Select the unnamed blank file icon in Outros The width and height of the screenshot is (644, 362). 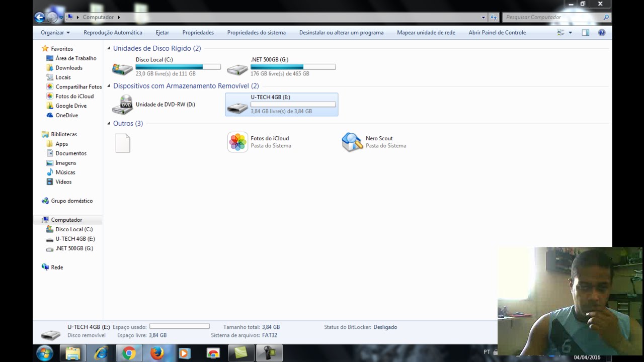(x=123, y=143)
